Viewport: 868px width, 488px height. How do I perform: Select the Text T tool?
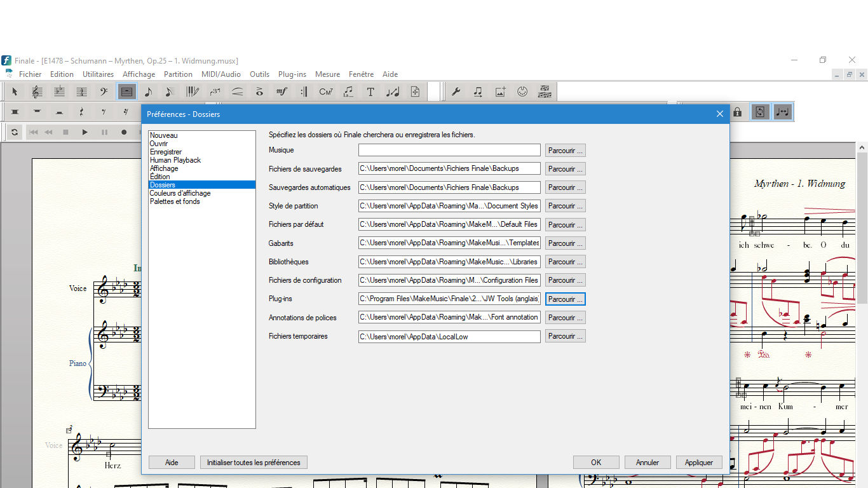pos(370,92)
